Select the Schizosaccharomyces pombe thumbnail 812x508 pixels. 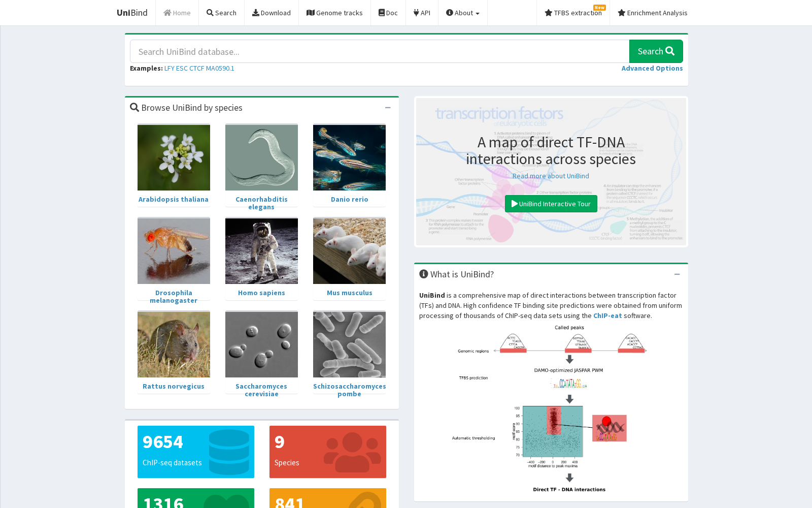point(349,344)
